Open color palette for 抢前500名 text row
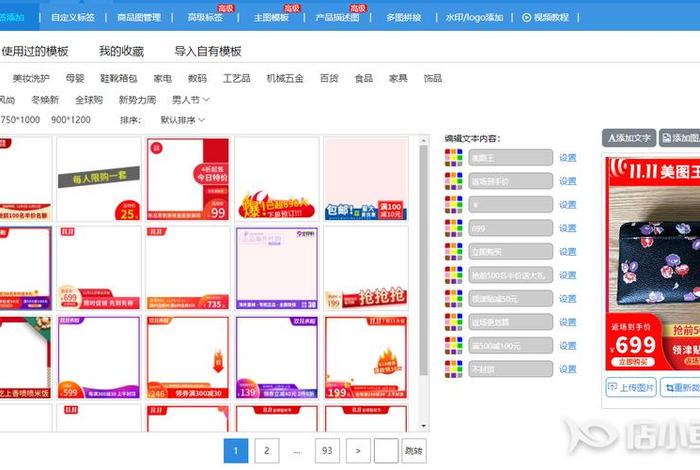The width and height of the screenshot is (700, 470). point(454,275)
